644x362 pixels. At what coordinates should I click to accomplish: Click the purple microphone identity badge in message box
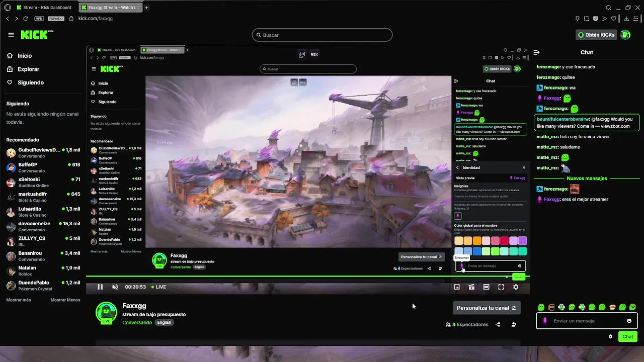click(x=544, y=321)
